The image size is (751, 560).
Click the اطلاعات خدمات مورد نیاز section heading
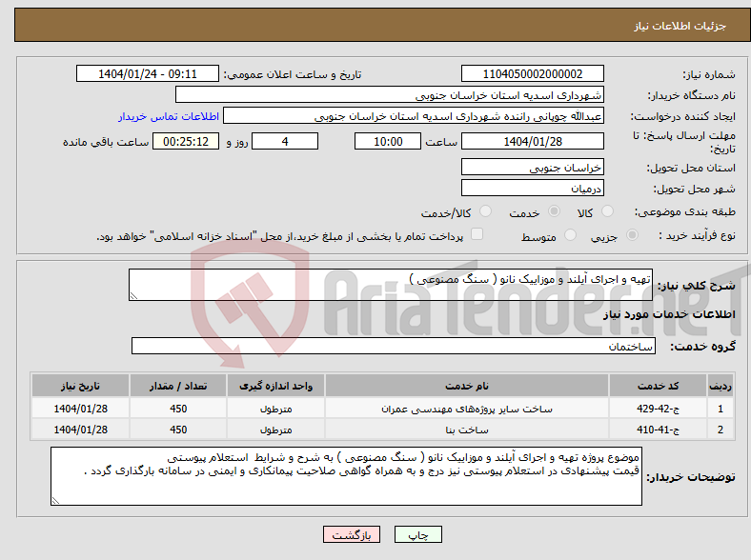669,314
